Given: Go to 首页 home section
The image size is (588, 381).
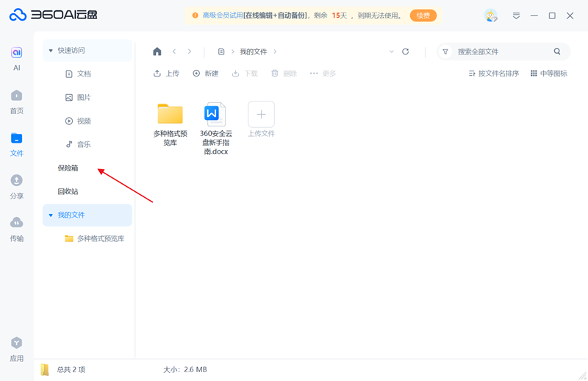Looking at the screenshot, I should point(16,101).
